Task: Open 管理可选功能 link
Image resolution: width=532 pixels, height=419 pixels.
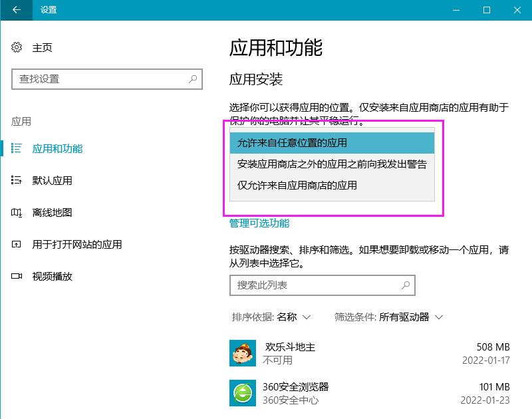Action: click(x=259, y=223)
